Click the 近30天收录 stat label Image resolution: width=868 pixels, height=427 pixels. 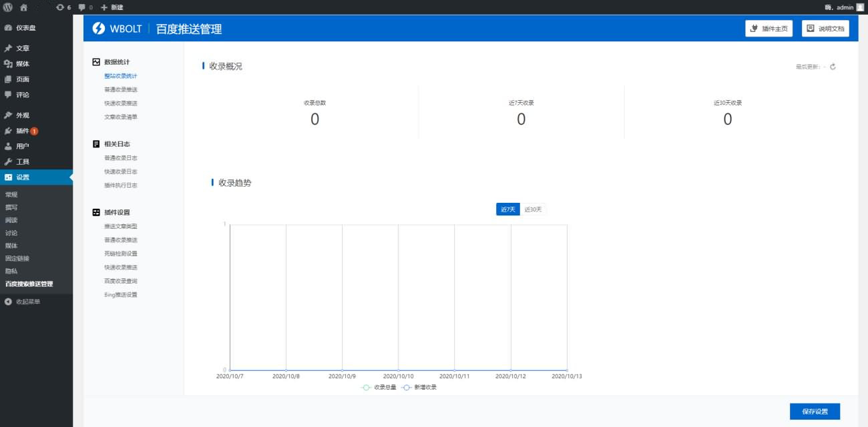[728, 103]
